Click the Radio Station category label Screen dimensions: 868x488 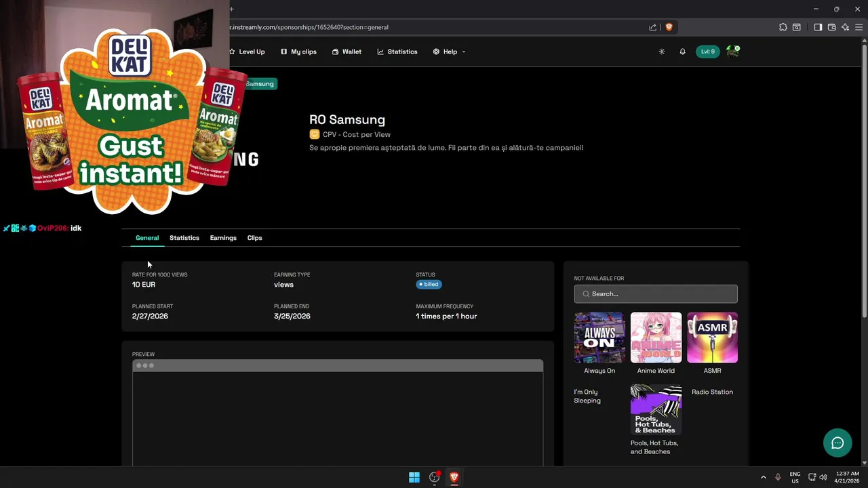click(712, 392)
